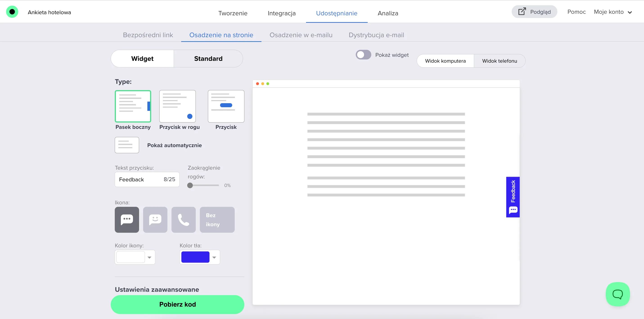Click the blue 'Kolor tła' swatch
644x319 pixels.
195,257
